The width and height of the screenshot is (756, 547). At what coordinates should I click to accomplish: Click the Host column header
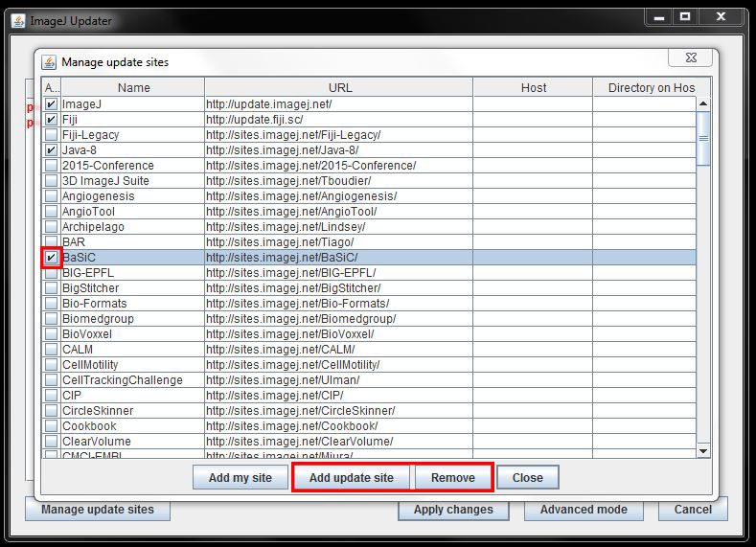click(x=534, y=88)
